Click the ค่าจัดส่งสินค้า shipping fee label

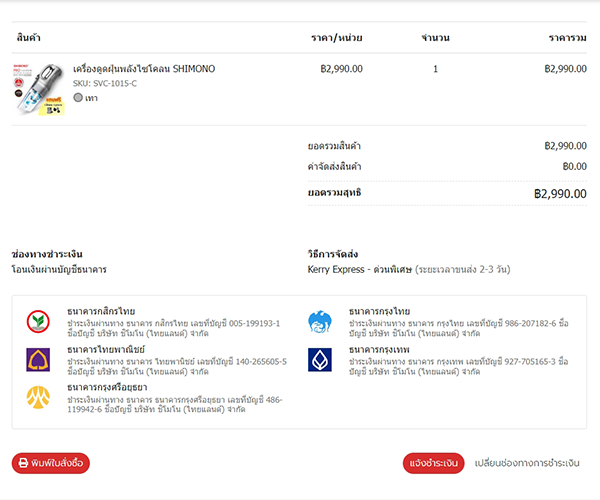pyautogui.click(x=334, y=166)
